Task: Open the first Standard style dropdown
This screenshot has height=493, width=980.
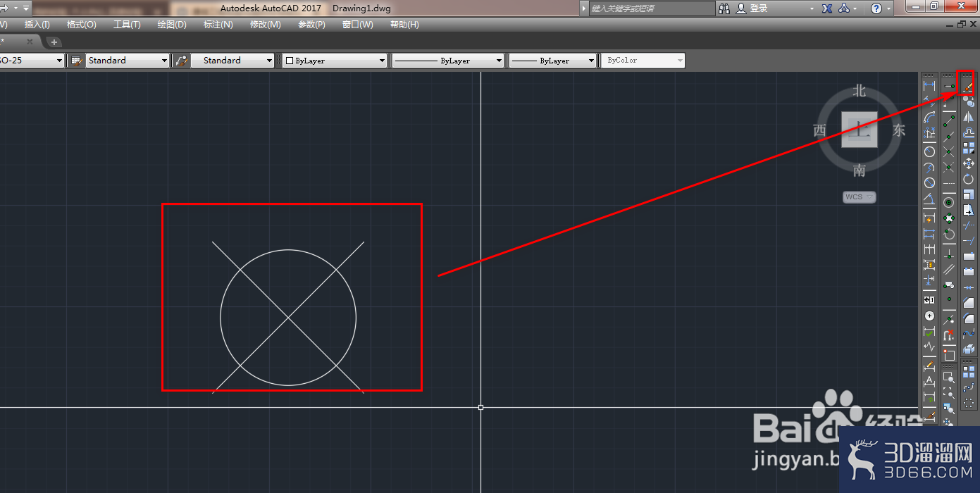Action: (128, 61)
